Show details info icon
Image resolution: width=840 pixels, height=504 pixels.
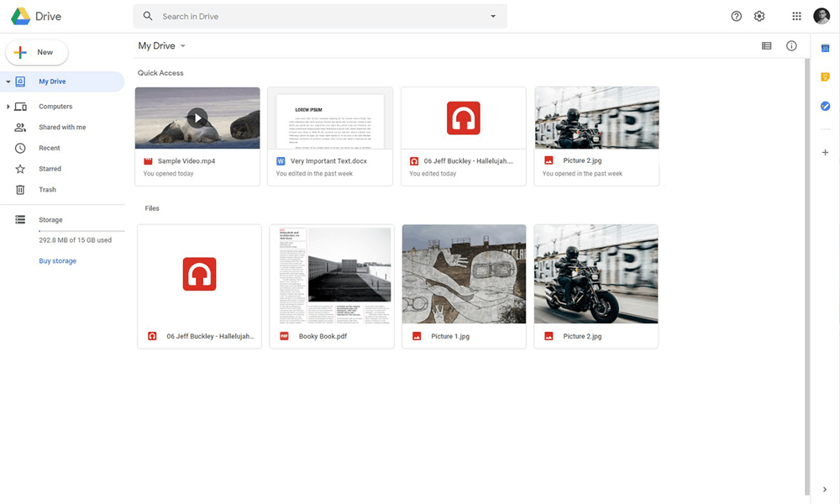791,46
